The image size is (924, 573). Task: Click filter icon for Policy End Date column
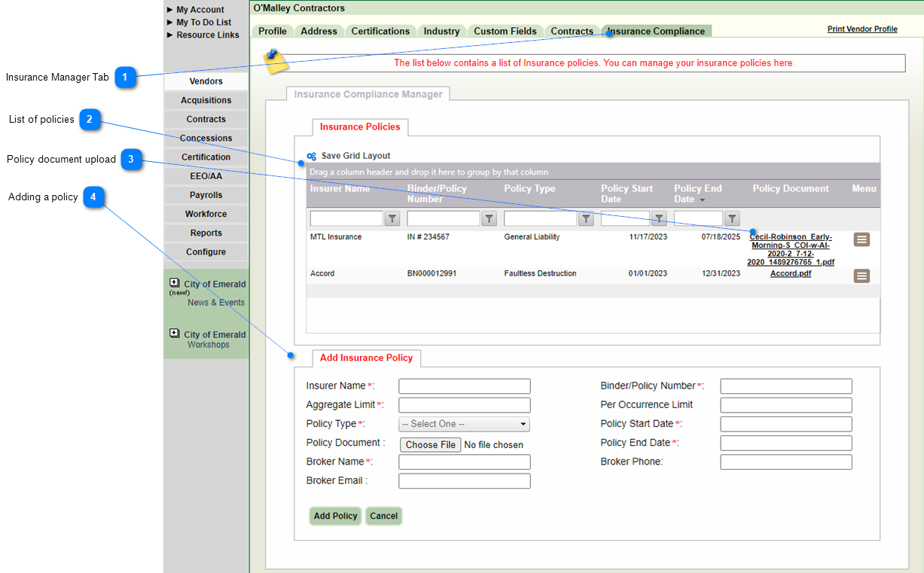(732, 219)
